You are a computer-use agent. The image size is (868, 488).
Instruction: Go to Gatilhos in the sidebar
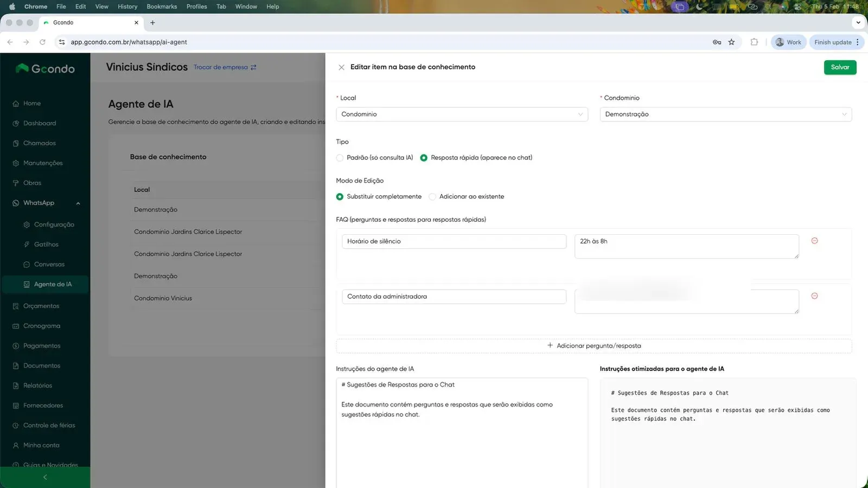coord(46,245)
